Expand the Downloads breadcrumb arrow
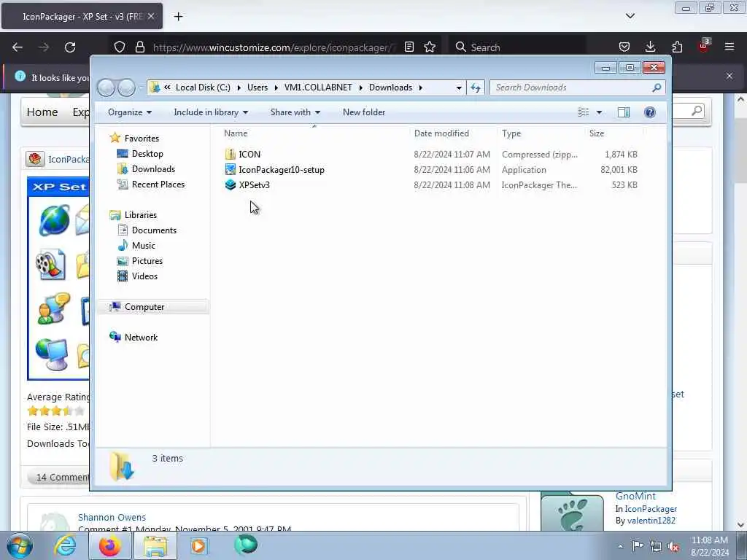 point(421,87)
